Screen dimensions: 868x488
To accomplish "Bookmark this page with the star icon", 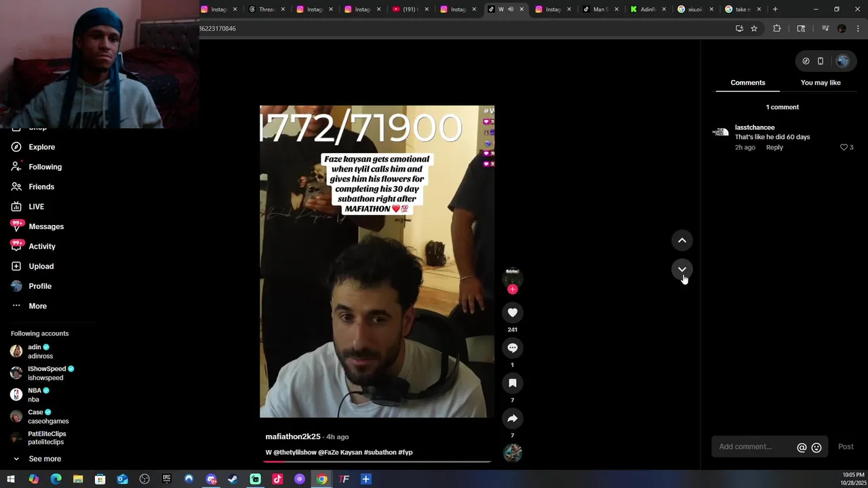I will [753, 28].
